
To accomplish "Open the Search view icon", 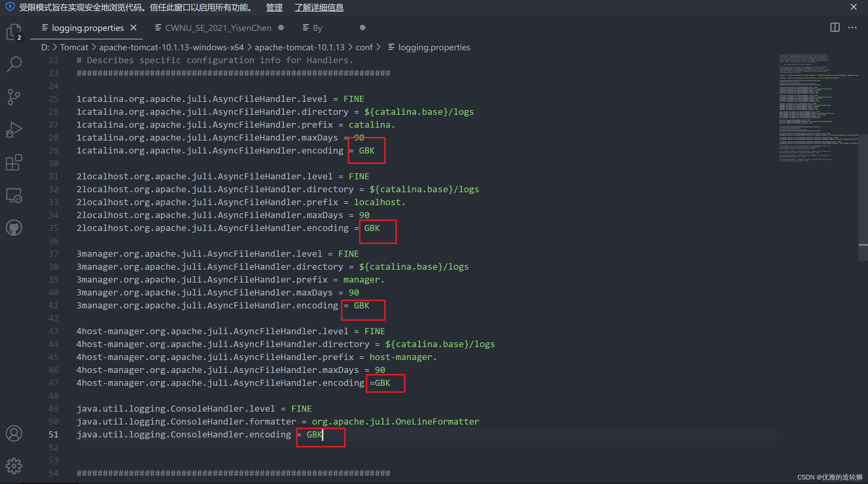I will [x=14, y=64].
